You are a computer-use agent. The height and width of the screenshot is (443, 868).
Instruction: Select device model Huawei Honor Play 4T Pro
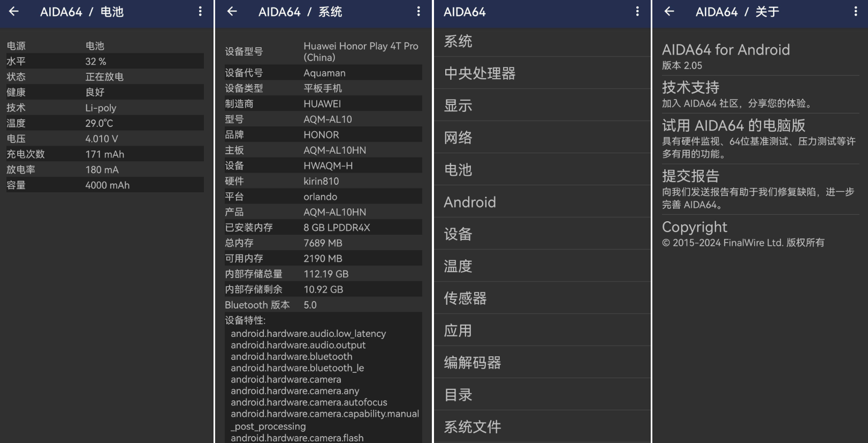point(361,51)
